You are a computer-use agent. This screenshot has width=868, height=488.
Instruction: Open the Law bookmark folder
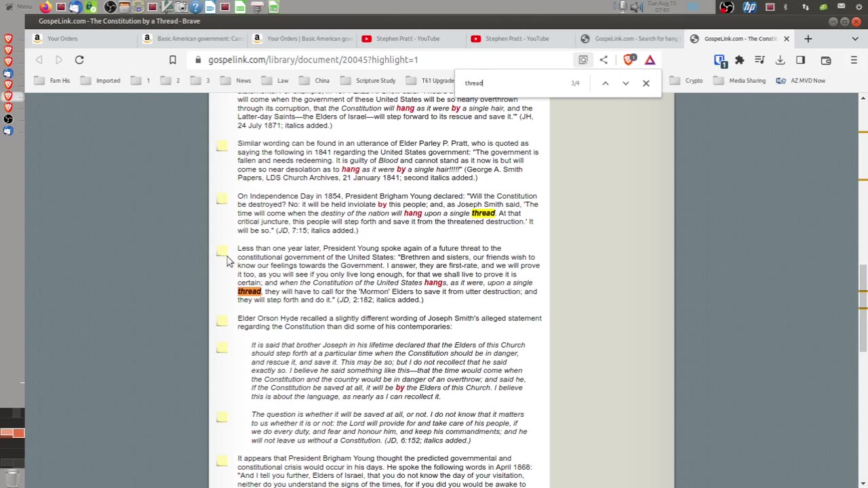pyautogui.click(x=275, y=81)
